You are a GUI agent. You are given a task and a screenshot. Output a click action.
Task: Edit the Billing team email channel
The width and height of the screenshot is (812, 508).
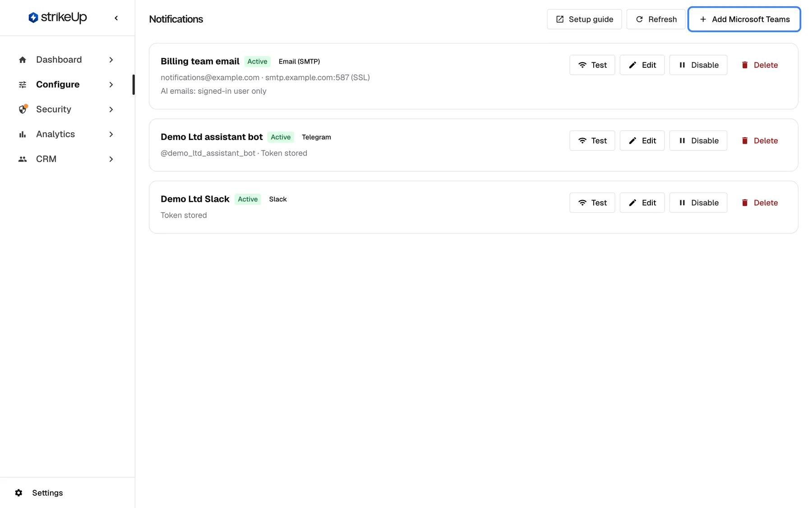coord(642,65)
